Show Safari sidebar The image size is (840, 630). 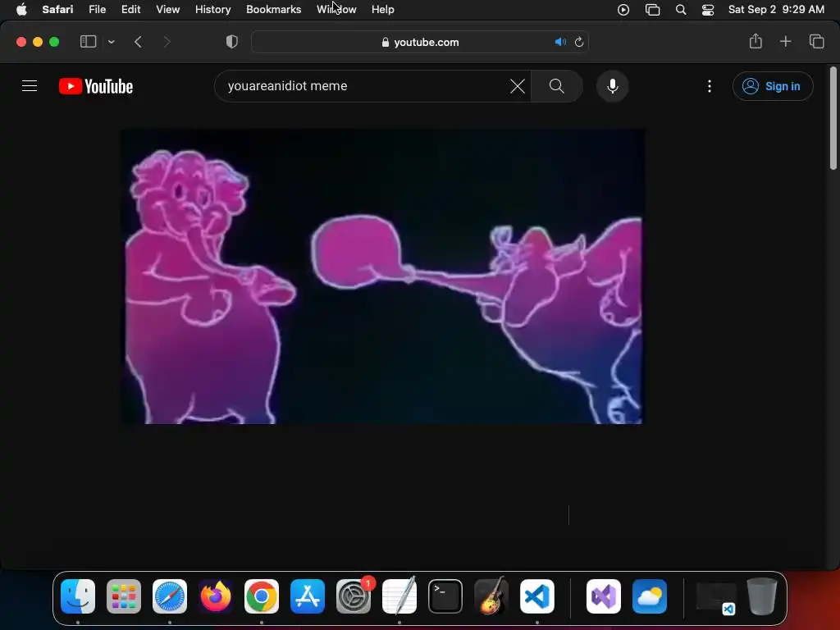click(88, 42)
